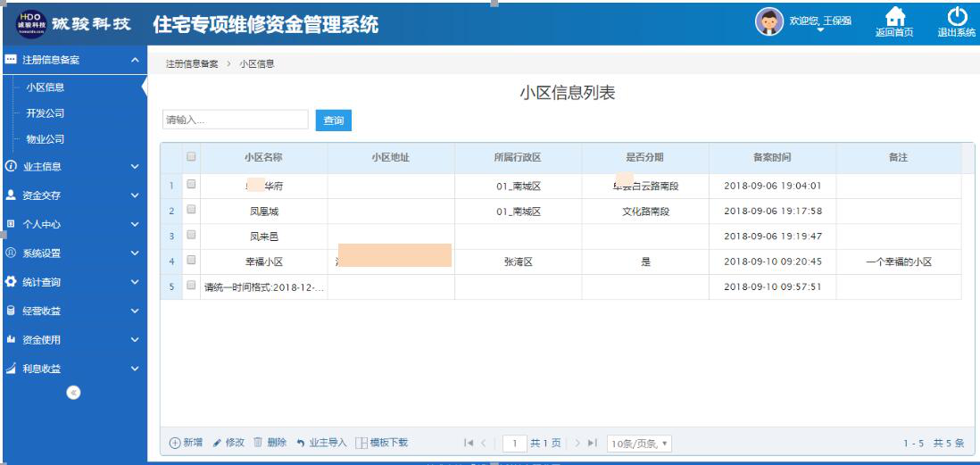Screen dimensions: 980x465
Task: Click the 个人中心 sidebar icon
Action: (x=11, y=224)
